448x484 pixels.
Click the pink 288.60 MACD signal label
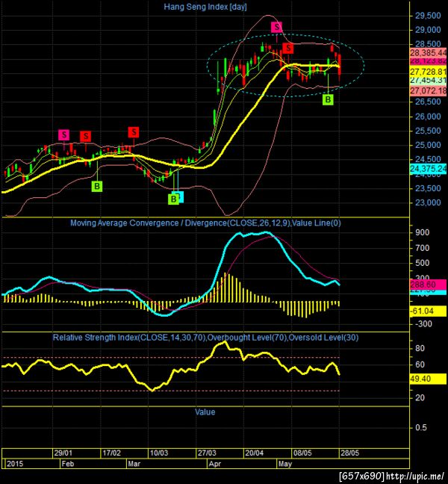click(428, 285)
